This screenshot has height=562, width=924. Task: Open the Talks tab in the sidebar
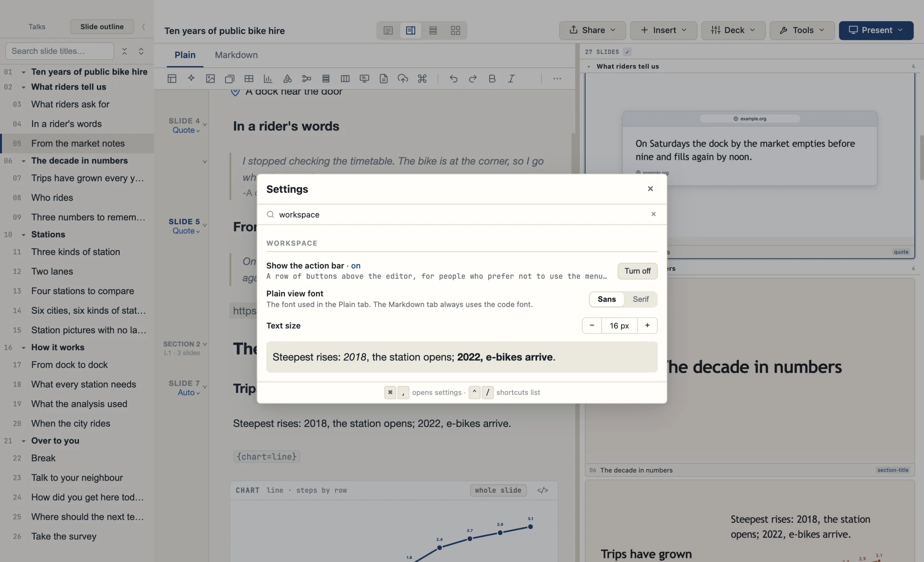click(x=37, y=27)
